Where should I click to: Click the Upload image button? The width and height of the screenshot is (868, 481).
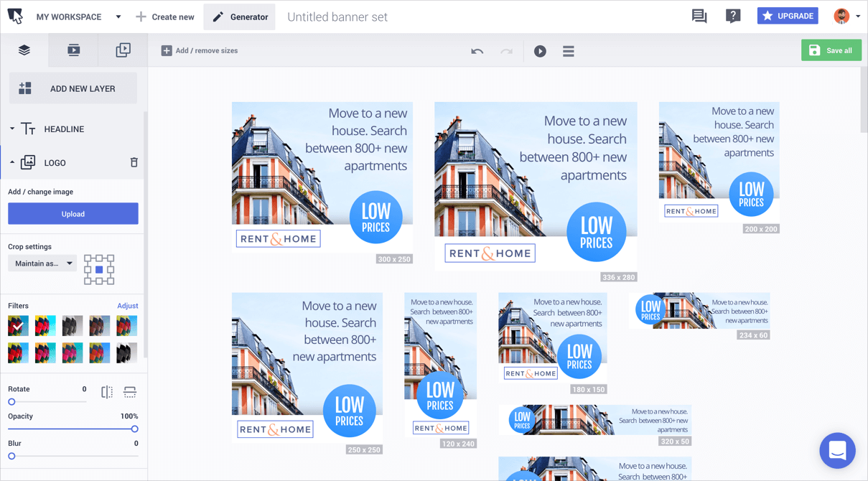(73, 214)
